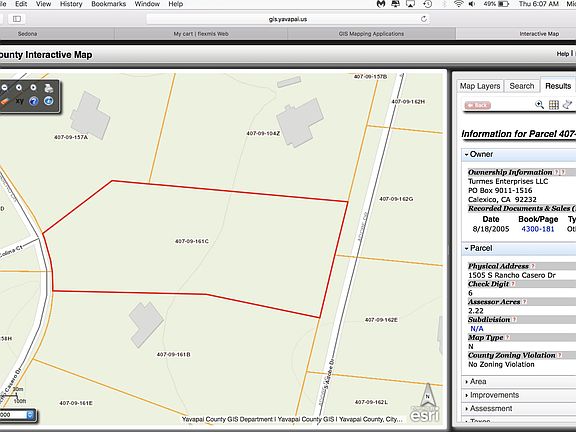The image size is (576, 432).
Task: Click parcel label 407-09-162G on map
Action: point(396,199)
